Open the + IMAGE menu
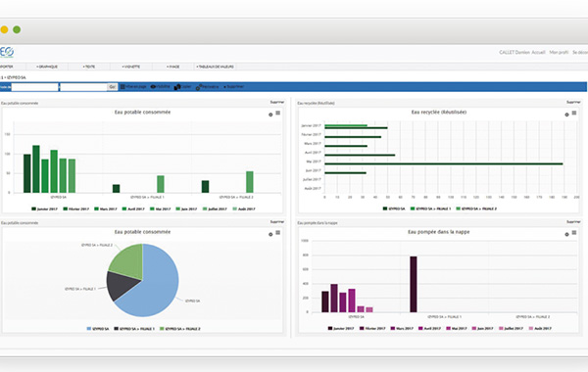Image resolution: width=588 pixels, height=372 pixels. point(172,67)
